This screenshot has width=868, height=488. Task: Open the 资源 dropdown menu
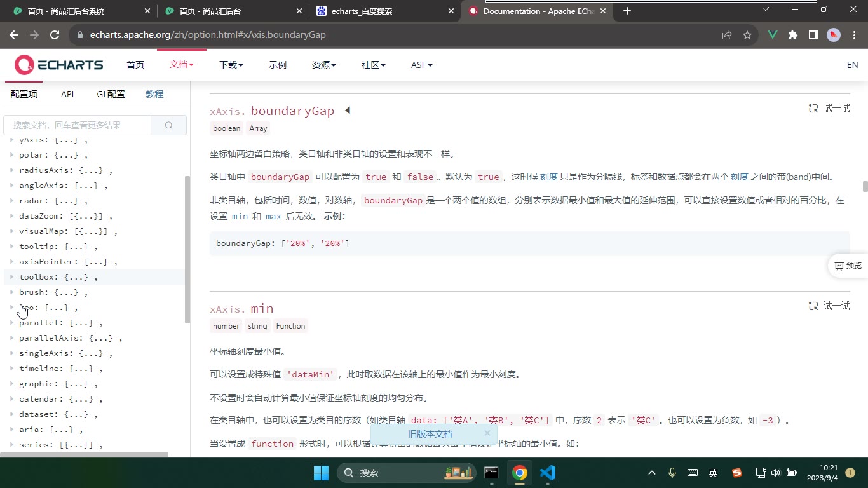(324, 65)
